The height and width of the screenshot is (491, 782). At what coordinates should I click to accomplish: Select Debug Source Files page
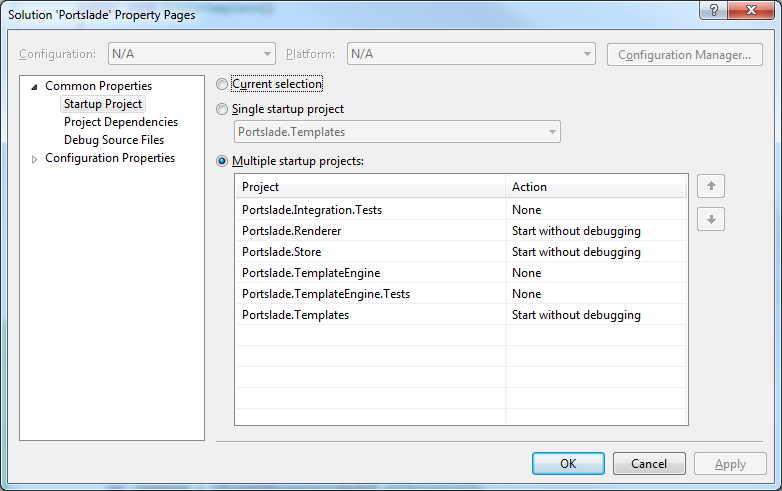click(114, 140)
